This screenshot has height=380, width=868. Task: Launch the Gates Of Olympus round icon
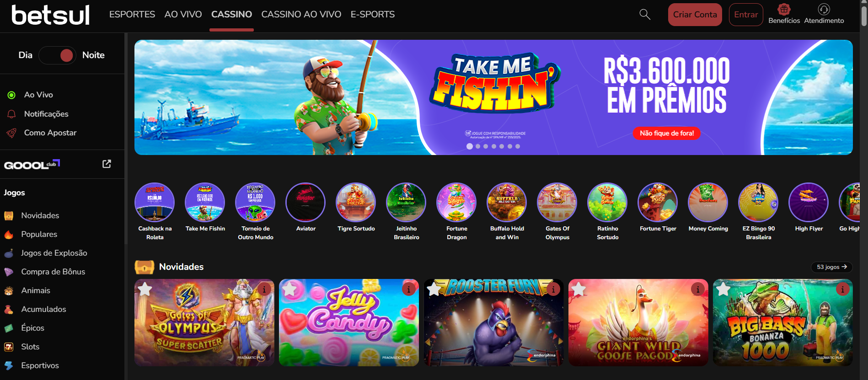pos(557,203)
